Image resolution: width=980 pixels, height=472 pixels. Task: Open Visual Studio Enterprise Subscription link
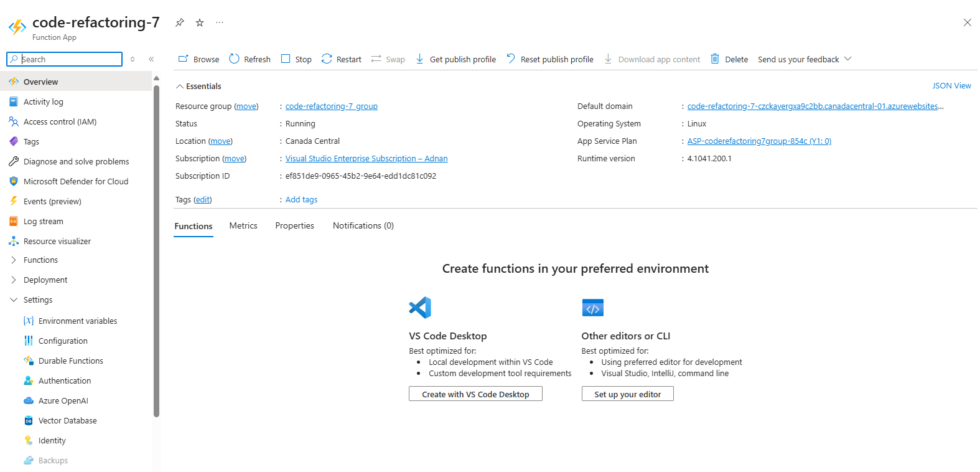(x=366, y=159)
